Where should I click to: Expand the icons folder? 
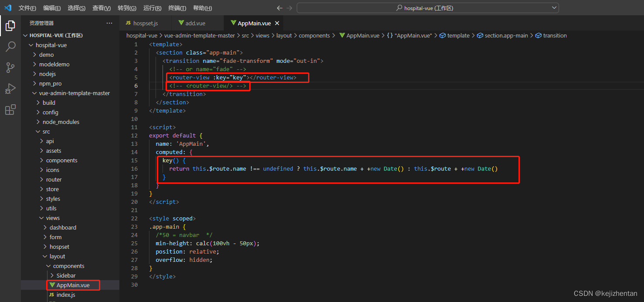pyautogui.click(x=70, y=170)
